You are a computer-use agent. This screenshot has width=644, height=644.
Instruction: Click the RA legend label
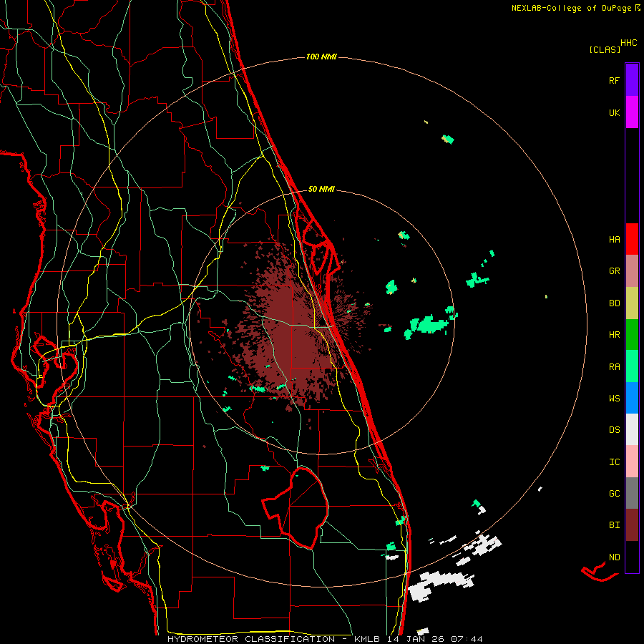tap(614, 367)
